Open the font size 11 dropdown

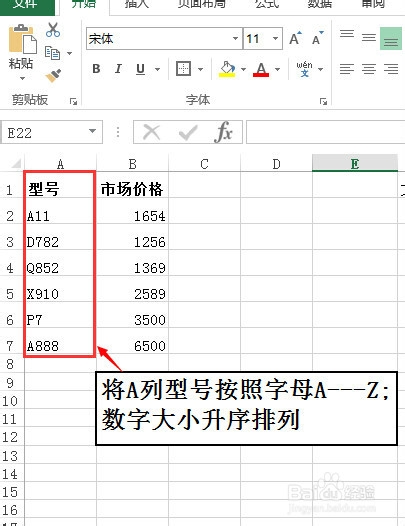(275, 38)
